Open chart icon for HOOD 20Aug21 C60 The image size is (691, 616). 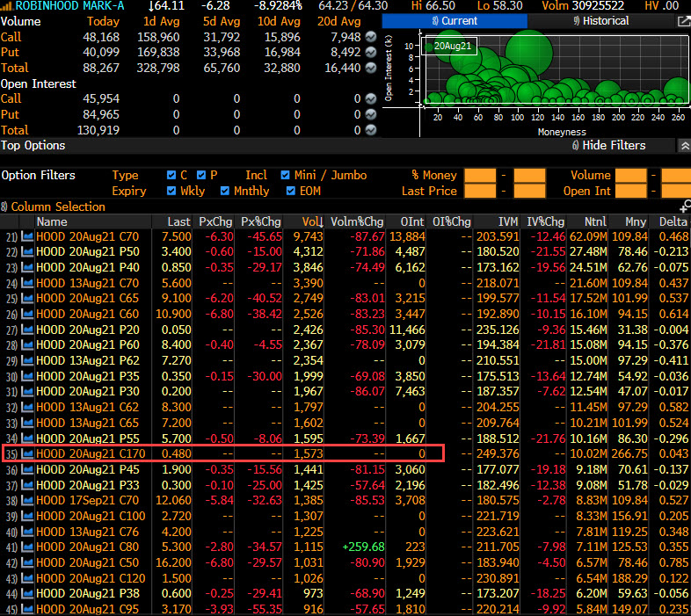tap(27, 315)
